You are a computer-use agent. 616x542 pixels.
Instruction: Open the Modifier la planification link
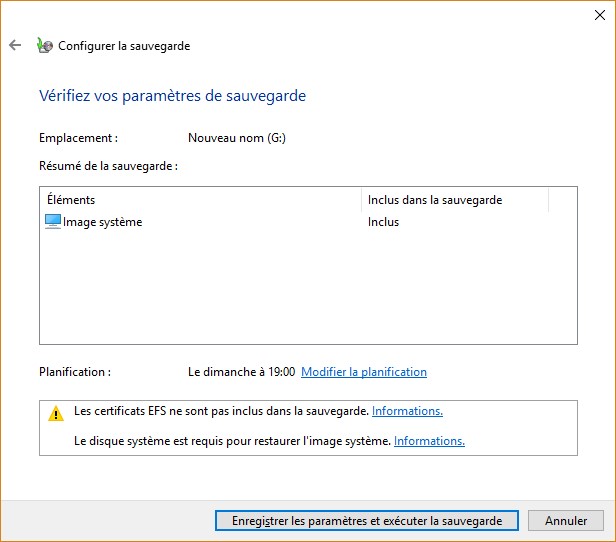[364, 372]
